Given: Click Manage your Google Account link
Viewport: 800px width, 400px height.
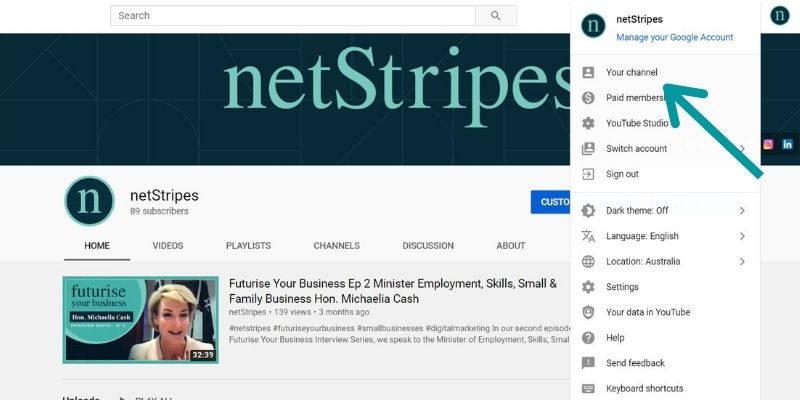Looking at the screenshot, I should tap(674, 37).
